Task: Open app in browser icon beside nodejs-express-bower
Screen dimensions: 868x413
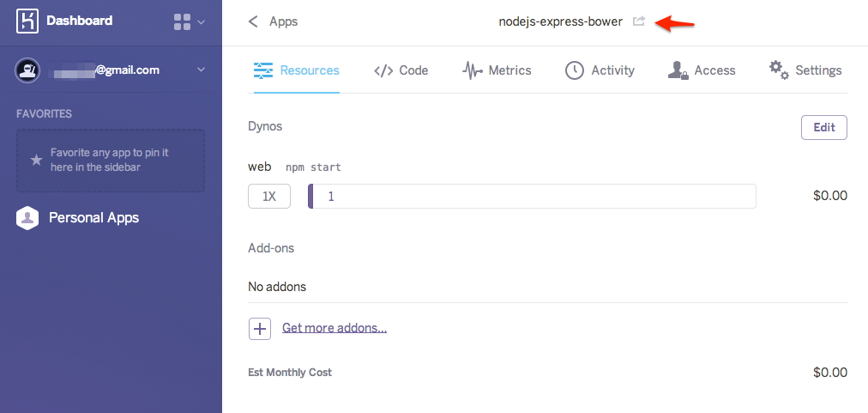Action: point(638,21)
